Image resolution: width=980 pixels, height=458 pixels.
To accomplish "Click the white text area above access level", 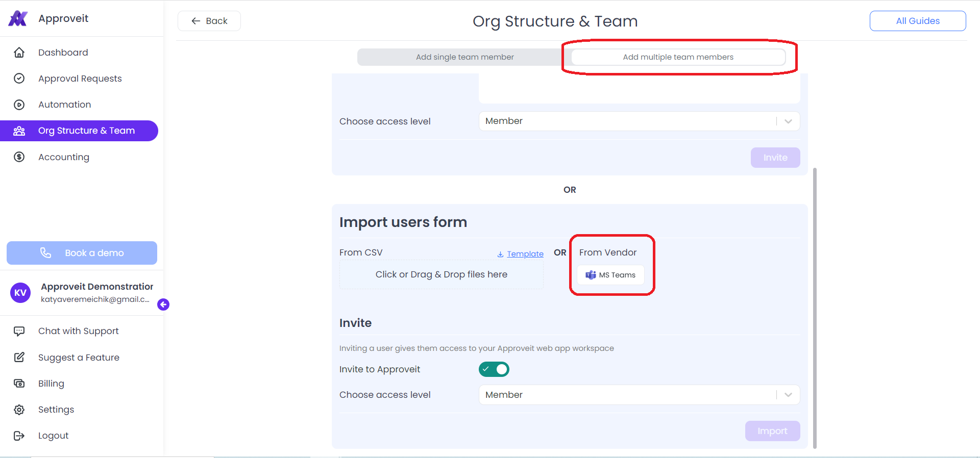I will click(x=639, y=88).
